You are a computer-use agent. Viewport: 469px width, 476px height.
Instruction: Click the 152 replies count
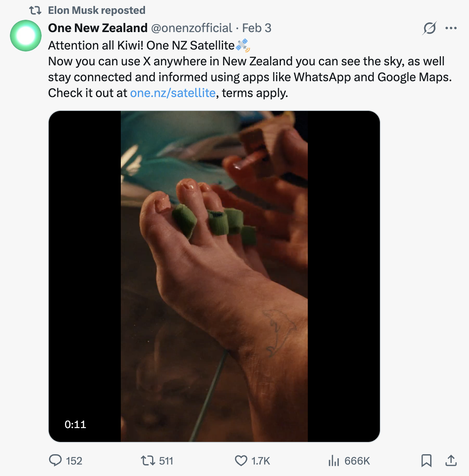coord(74,461)
